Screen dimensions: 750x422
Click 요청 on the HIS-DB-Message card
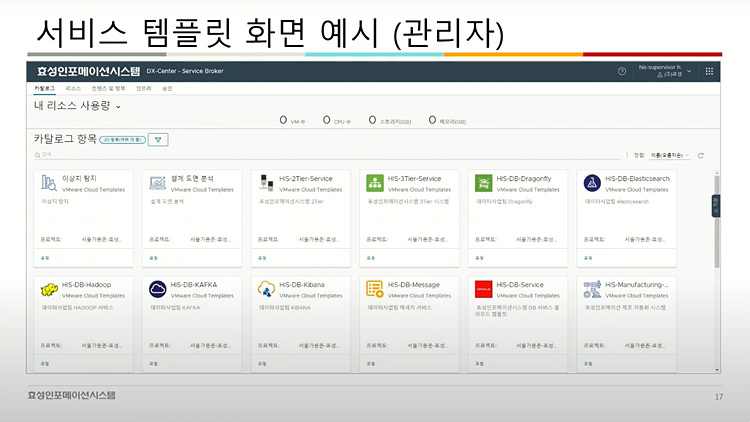[x=371, y=364]
